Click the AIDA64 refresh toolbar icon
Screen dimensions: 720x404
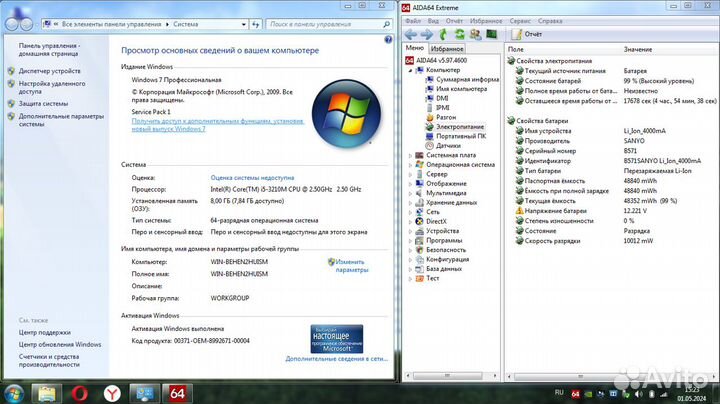459,34
